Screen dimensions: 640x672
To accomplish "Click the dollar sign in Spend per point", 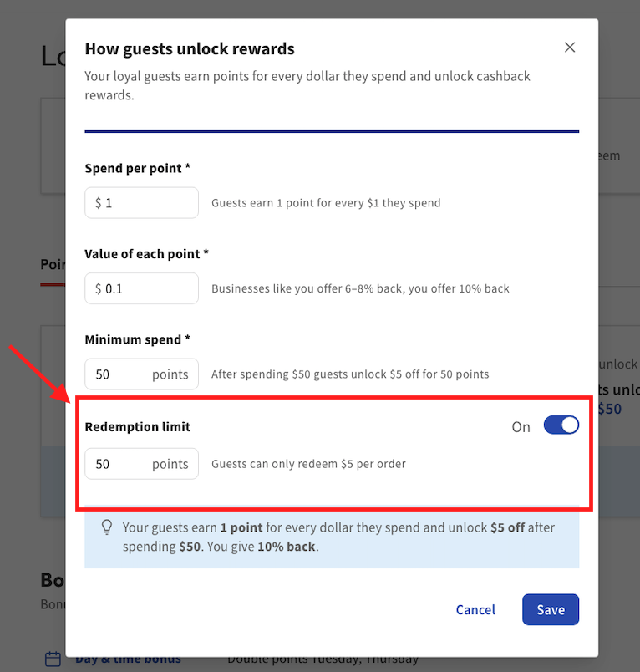I will (x=99, y=203).
